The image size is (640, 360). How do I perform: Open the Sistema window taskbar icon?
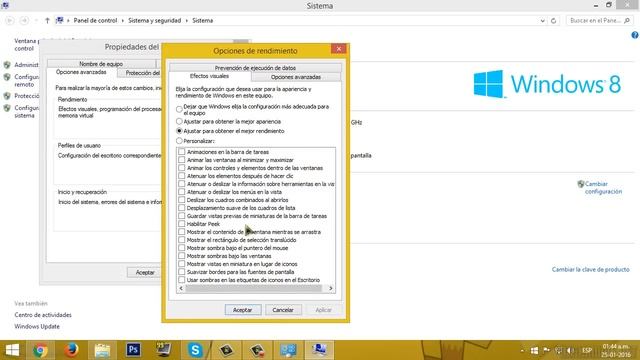coord(319,350)
